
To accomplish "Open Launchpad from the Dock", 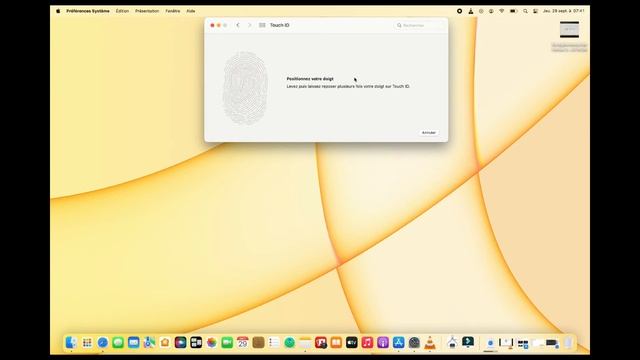I will [x=87, y=342].
